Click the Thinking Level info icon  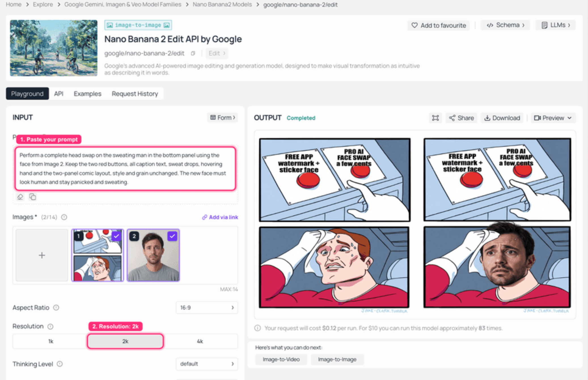pos(60,364)
